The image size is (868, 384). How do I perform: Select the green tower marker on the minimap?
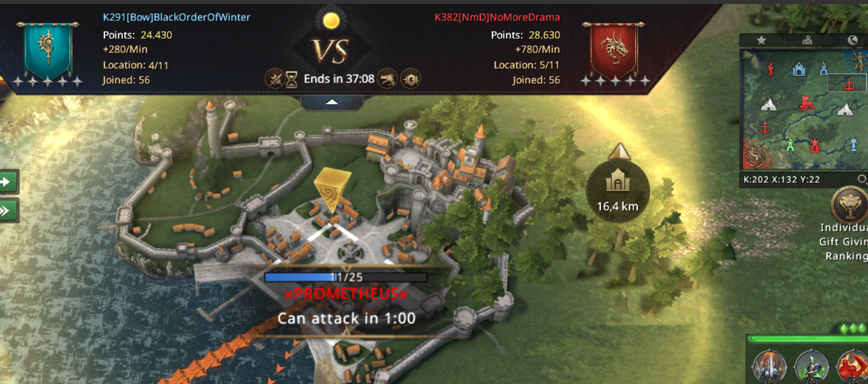pyautogui.click(x=791, y=144)
